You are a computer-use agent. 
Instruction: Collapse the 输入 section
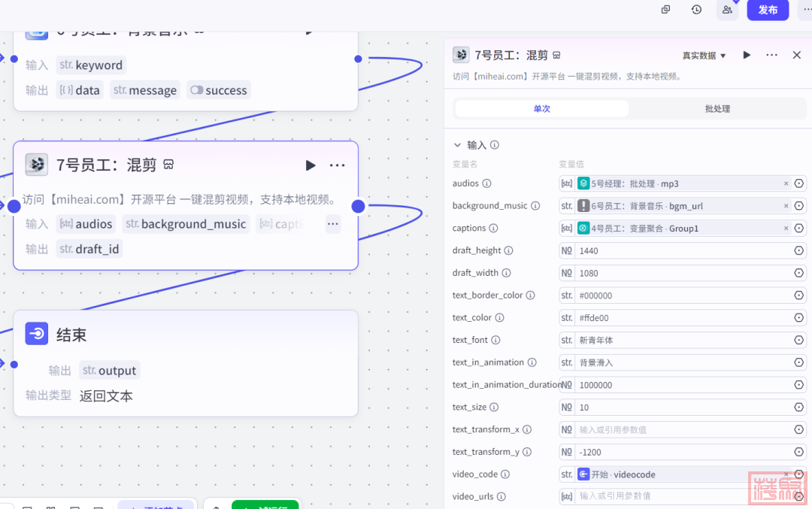[x=457, y=145]
